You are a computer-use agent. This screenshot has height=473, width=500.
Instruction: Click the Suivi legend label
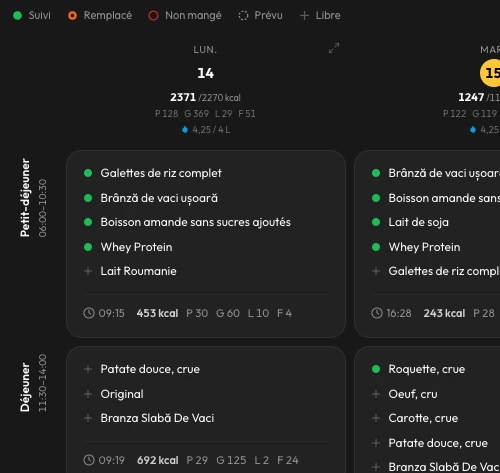click(39, 15)
